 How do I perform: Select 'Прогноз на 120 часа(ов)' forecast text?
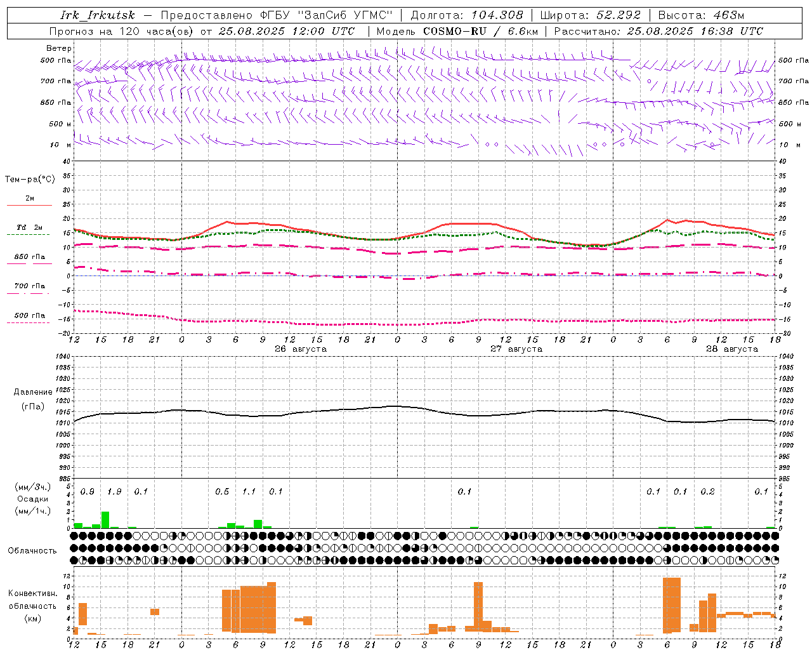122,31
